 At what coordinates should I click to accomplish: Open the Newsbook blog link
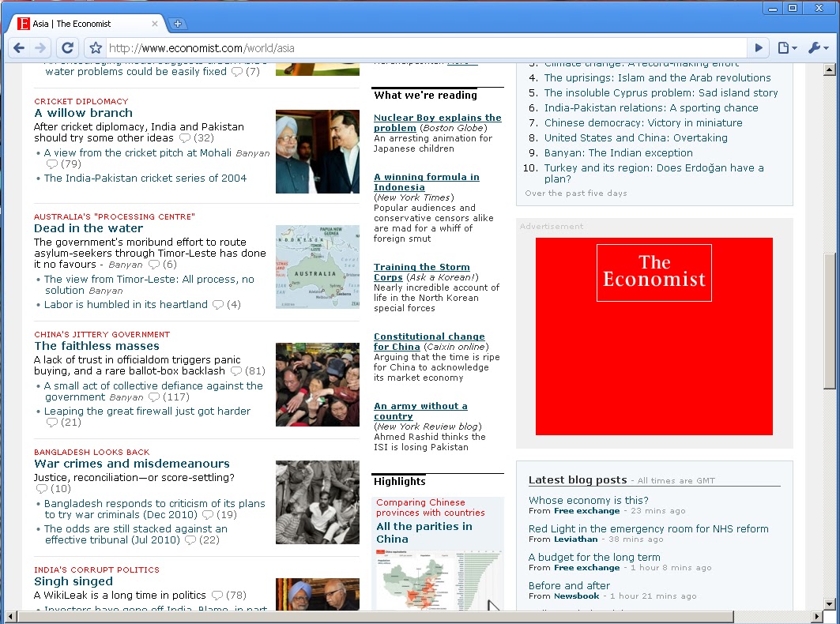(576, 596)
